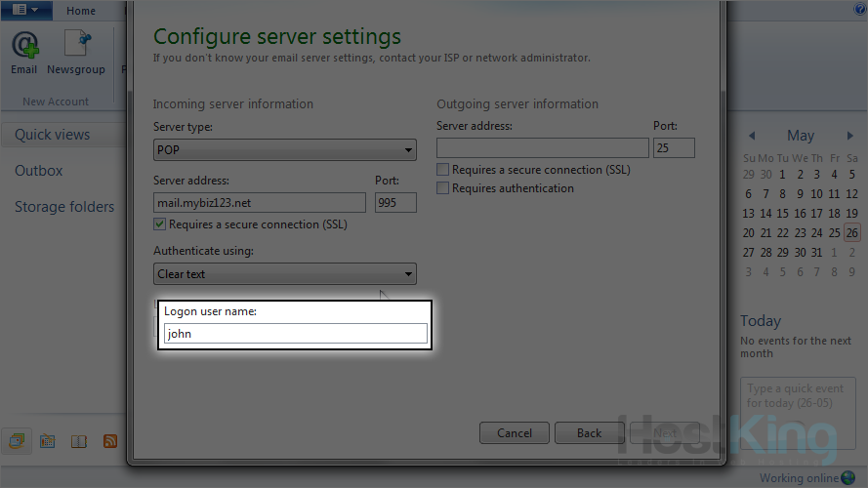This screenshot has height=488, width=868.
Task: Open the Calendar view icon in bottom bar
Action: 47,441
